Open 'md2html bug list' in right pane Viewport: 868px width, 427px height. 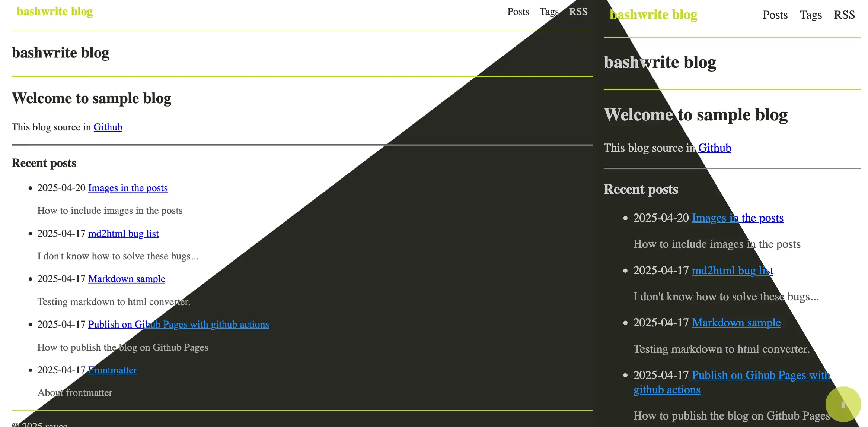733,271
